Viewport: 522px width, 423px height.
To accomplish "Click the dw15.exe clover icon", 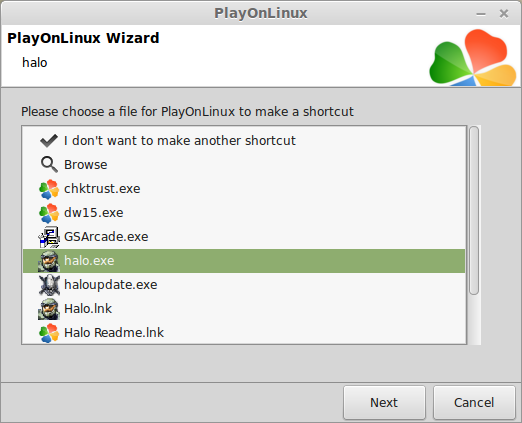I will [x=49, y=213].
